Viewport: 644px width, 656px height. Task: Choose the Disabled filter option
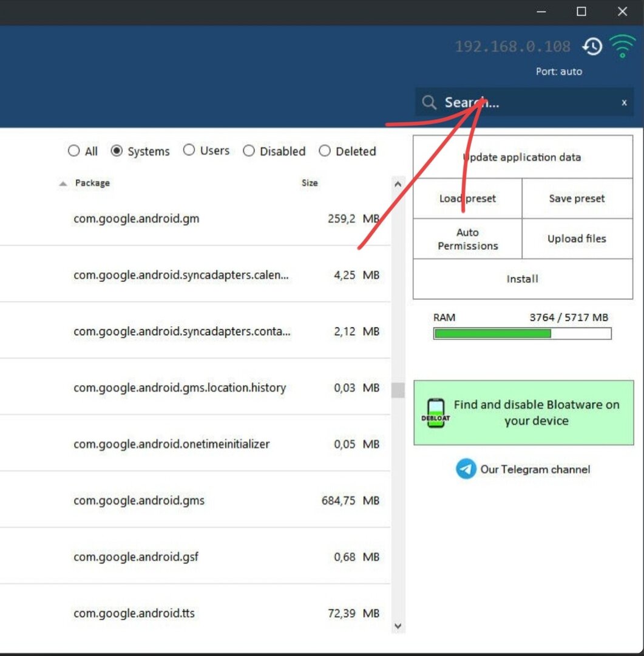coord(248,151)
